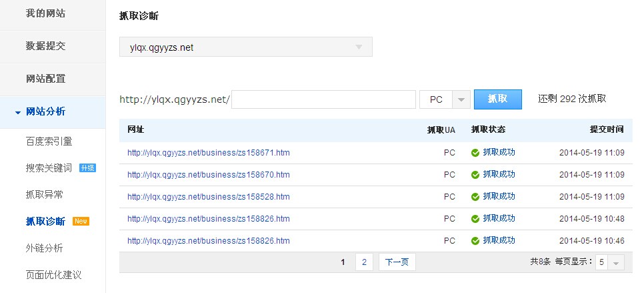Click the blue 抓取 button
The width and height of the screenshot is (644, 293).
point(498,99)
